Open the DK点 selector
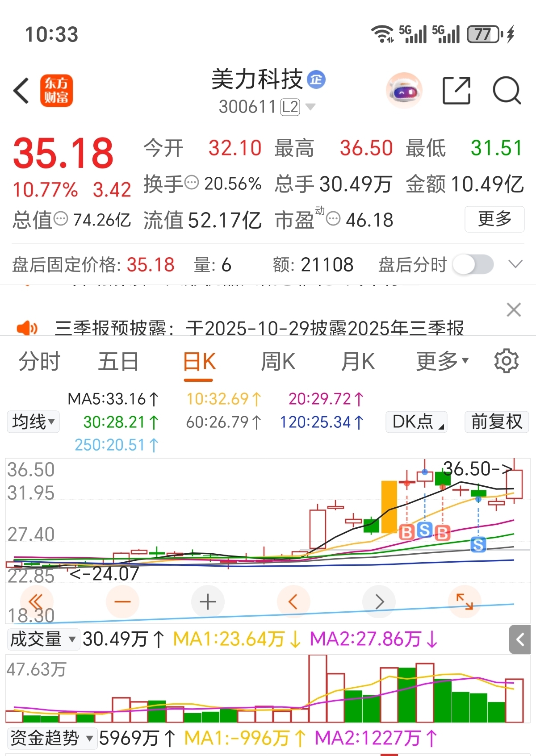The width and height of the screenshot is (536, 756). tap(417, 422)
